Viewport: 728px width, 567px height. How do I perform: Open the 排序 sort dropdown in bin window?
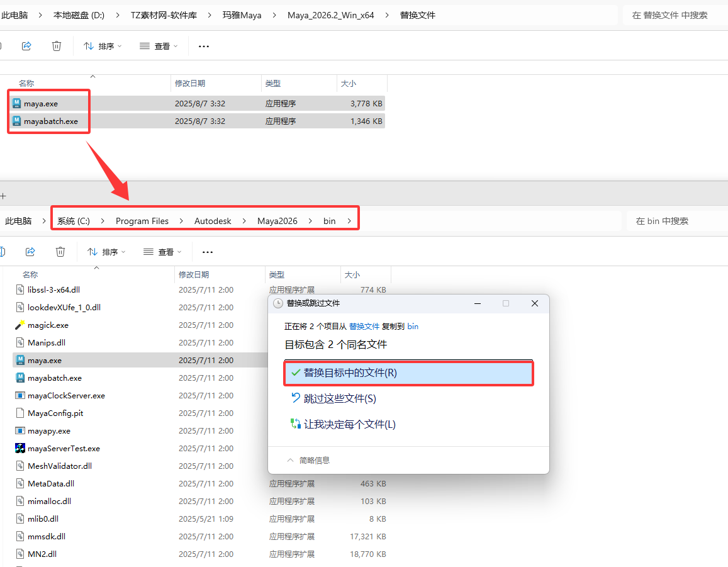pyautogui.click(x=106, y=252)
